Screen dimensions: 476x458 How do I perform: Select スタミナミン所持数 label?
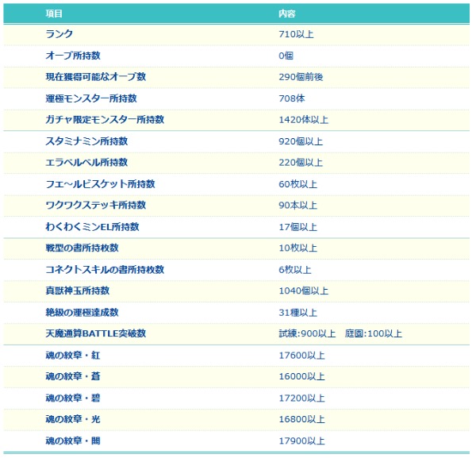point(86,141)
